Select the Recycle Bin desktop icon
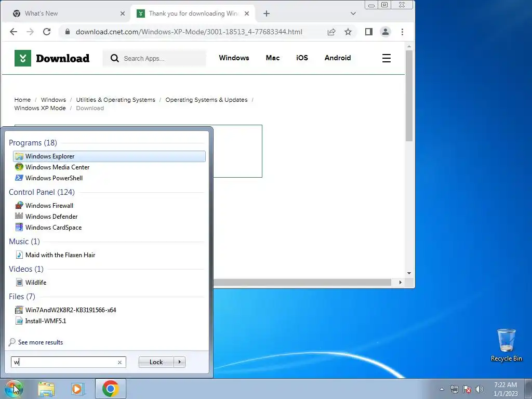Image resolution: width=532 pixels, height=399 pixels. coord(506,345)
